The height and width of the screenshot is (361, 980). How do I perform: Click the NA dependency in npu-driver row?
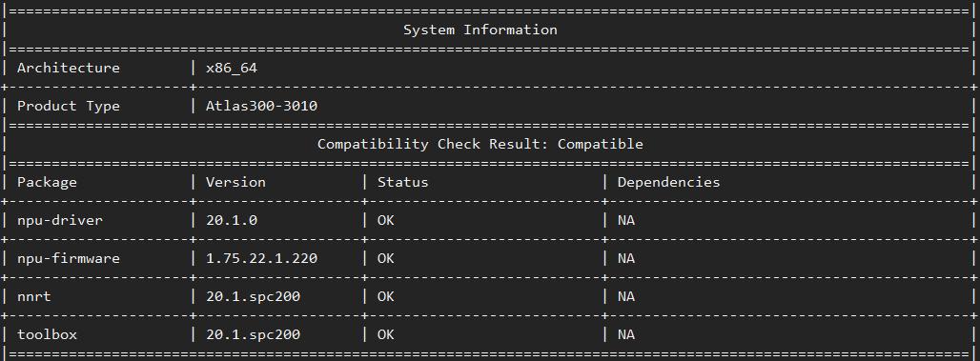coord(625,220)
